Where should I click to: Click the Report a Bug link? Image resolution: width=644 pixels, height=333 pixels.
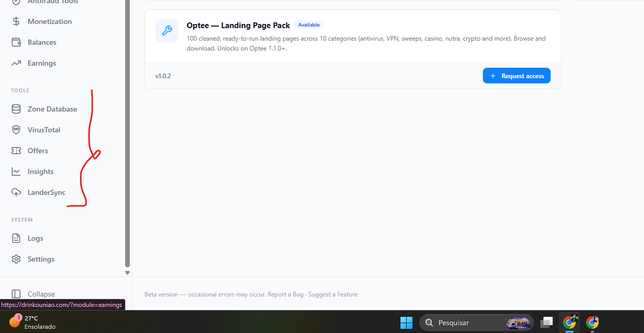click(x=285, y=294)
